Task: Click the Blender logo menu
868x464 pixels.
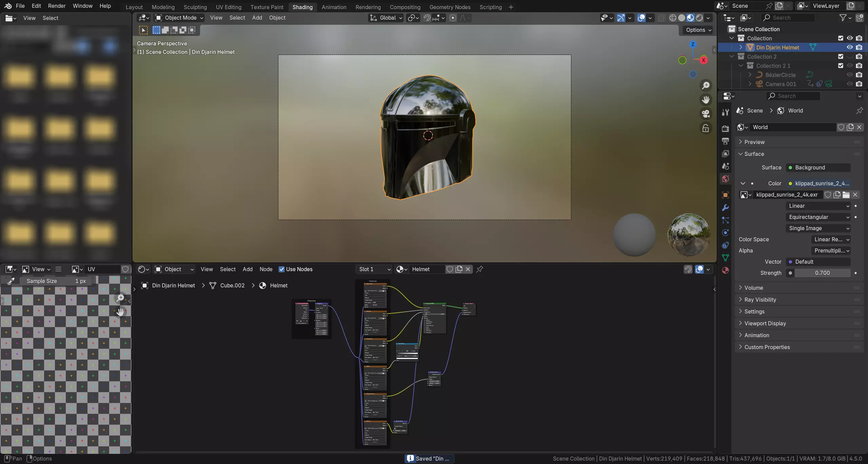Action: point(8,6)
